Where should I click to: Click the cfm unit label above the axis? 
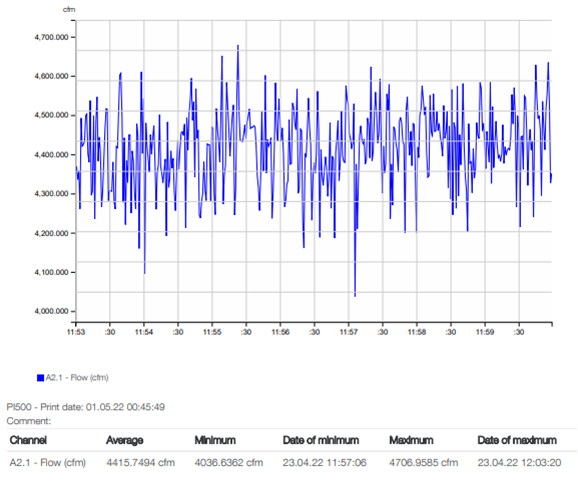[x=69, y=10]
